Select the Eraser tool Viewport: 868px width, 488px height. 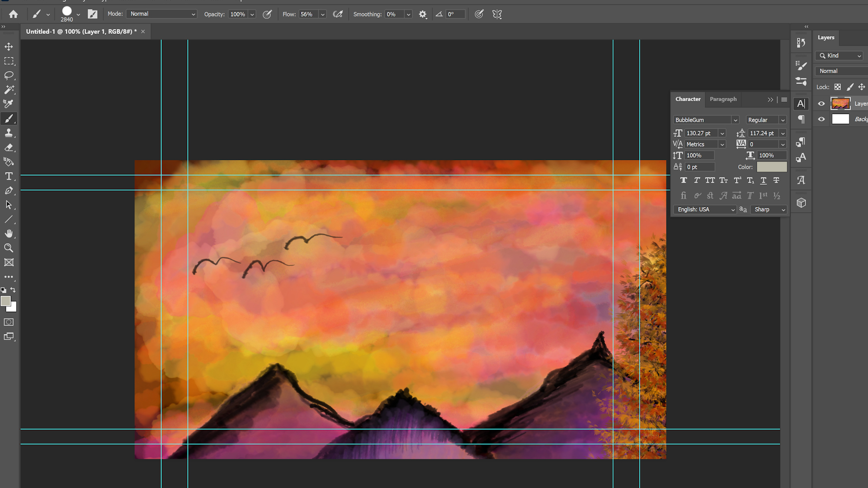tap(9, 147)
